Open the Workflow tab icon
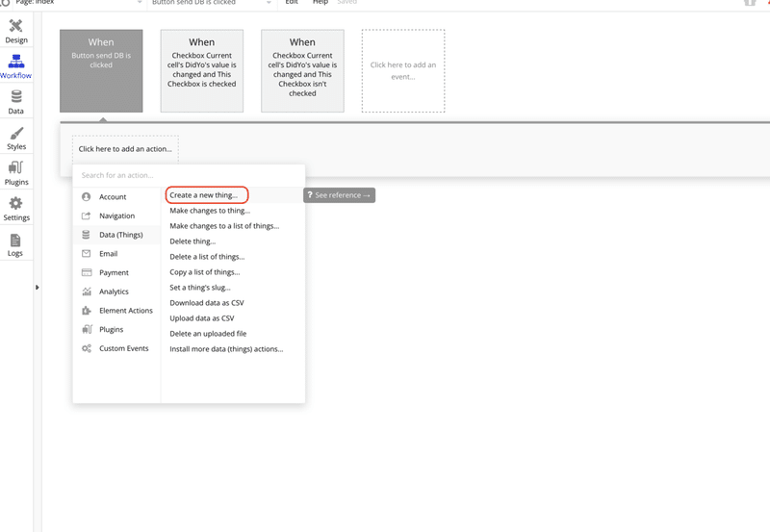Image resolution: width=770 pixels, height=532 pixels. [15, 62]
